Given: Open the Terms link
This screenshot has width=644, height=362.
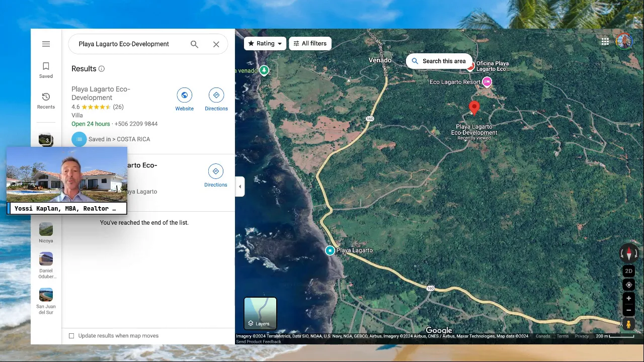Looking at the screenshot, I should tap(562, 336).
